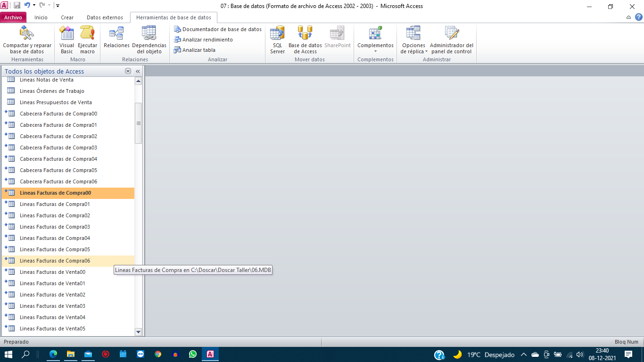Run Analizar tabla
This screenshot has width=644, height=362.
click(x=195, y=50)
